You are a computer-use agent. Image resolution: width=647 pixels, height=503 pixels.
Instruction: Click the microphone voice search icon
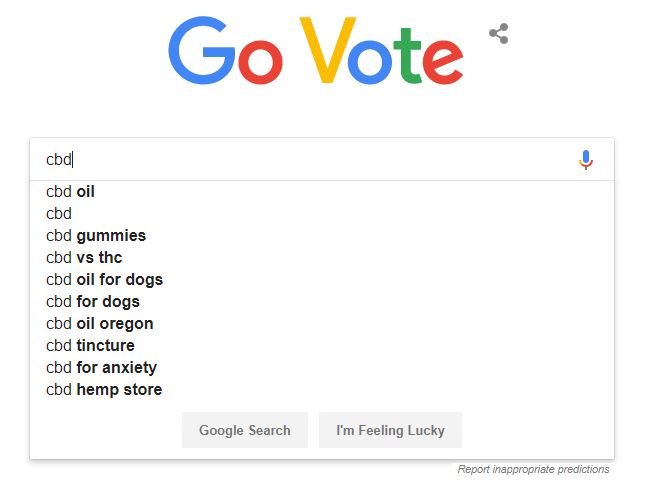point(586,160)
